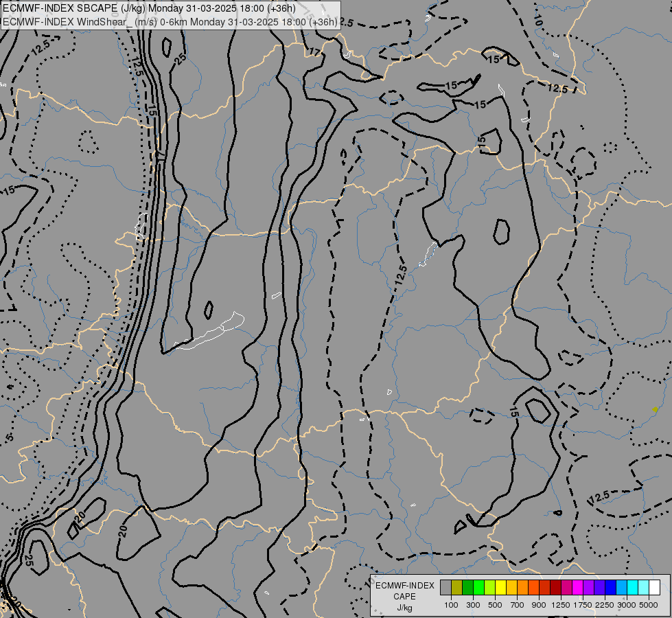Click the magenta swatch left of the 1750 tick

[578, 587]
